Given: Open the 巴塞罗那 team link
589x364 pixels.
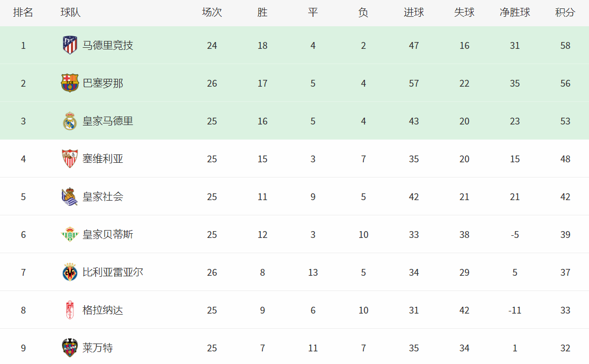Looking at the screenshot, I should coord(103,84).
